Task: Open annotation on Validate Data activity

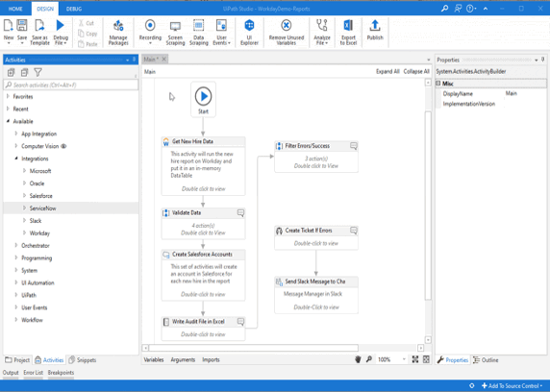Action: (x=240, y=213)
